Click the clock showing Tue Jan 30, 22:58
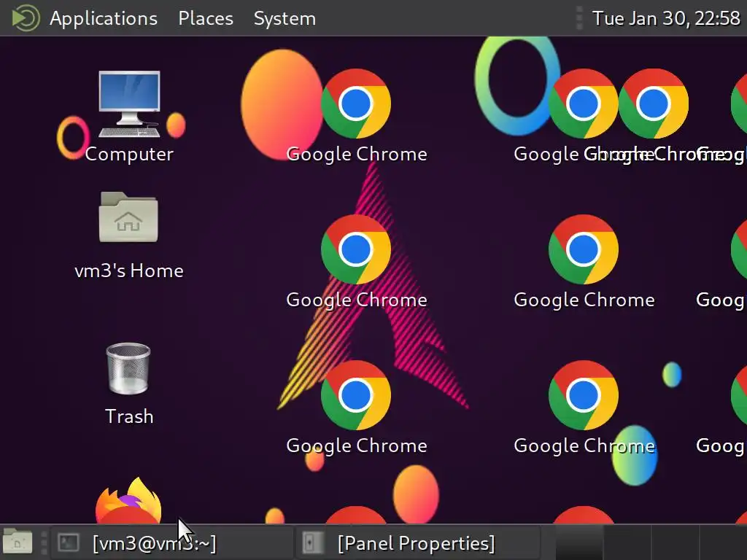 click(666, 18)
